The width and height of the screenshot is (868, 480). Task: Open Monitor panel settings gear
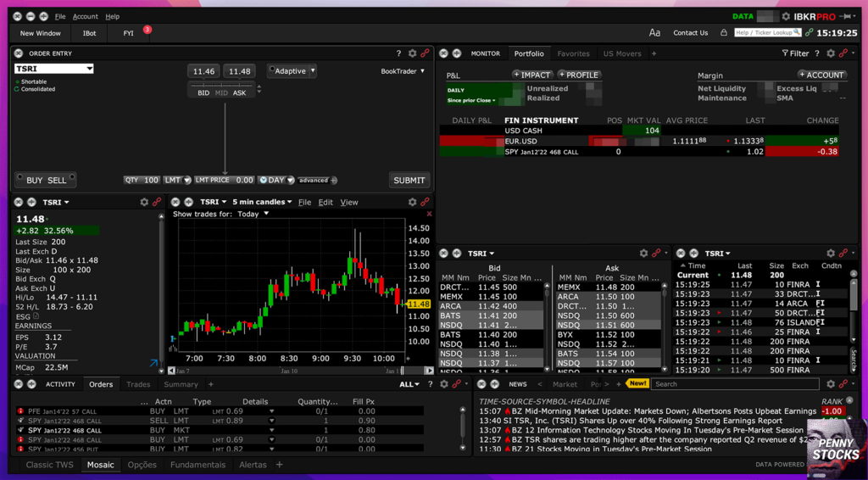coord(831,53)
